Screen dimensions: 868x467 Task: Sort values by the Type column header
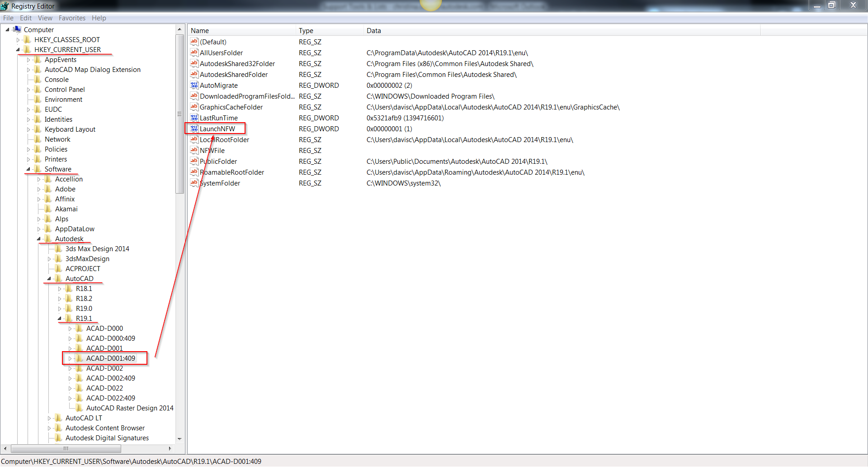[330, 30]
